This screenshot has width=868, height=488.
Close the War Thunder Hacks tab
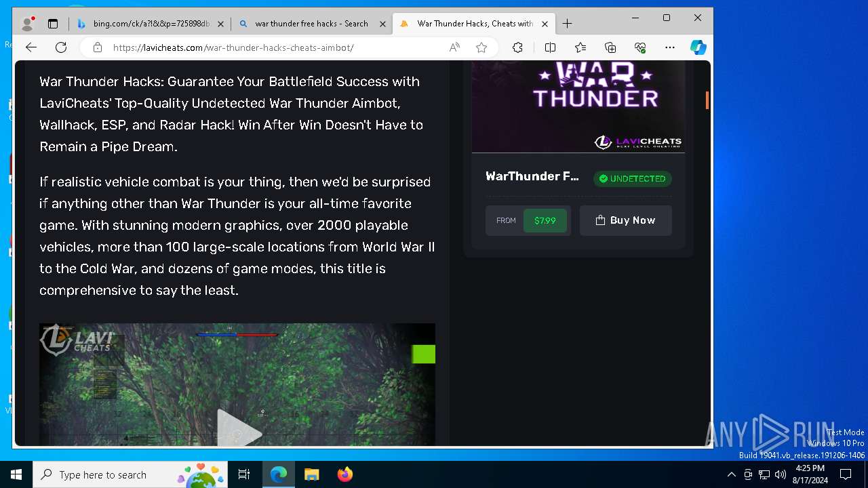(545, 24)
